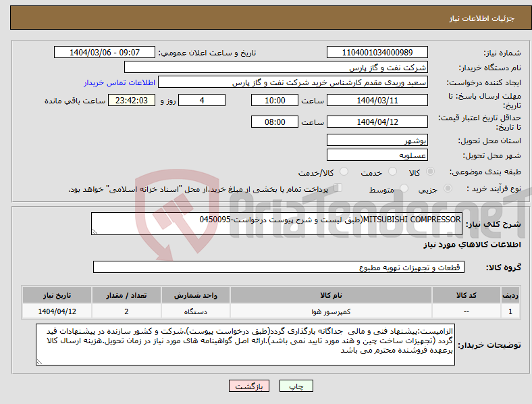Click the ردیف column header
The height and width of the screenshot is (404, 532).
[510, 295]
